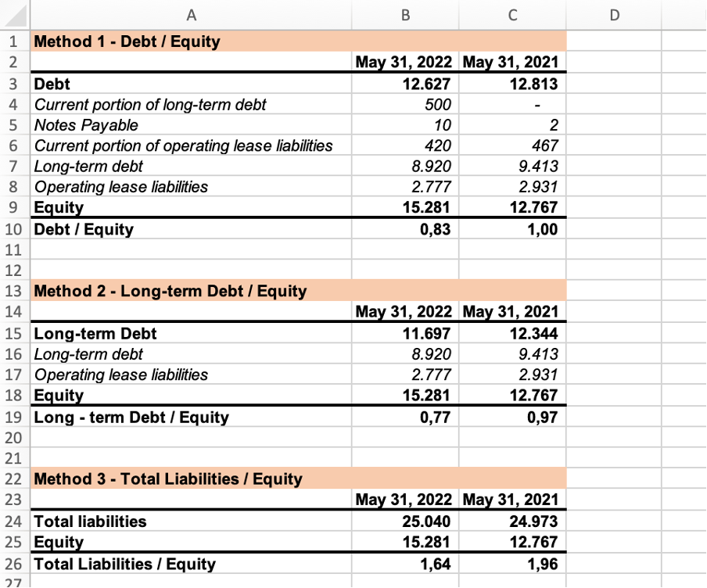Select the May 31, 2022 header in row 2
Screen dimensions: 707x588
pyautogui.click(x=404, y=62)
